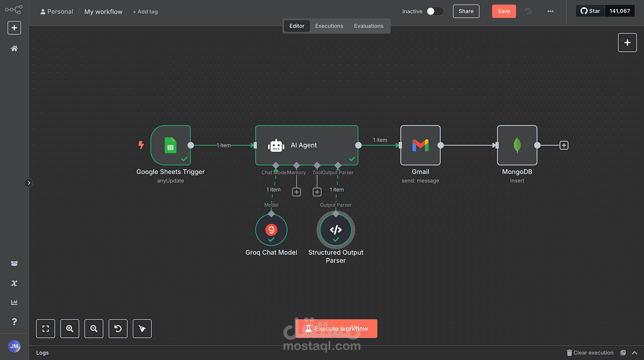Viewport: 644px width, 360px height.
Task: Go to the Home overview icon
Action: 14,48
